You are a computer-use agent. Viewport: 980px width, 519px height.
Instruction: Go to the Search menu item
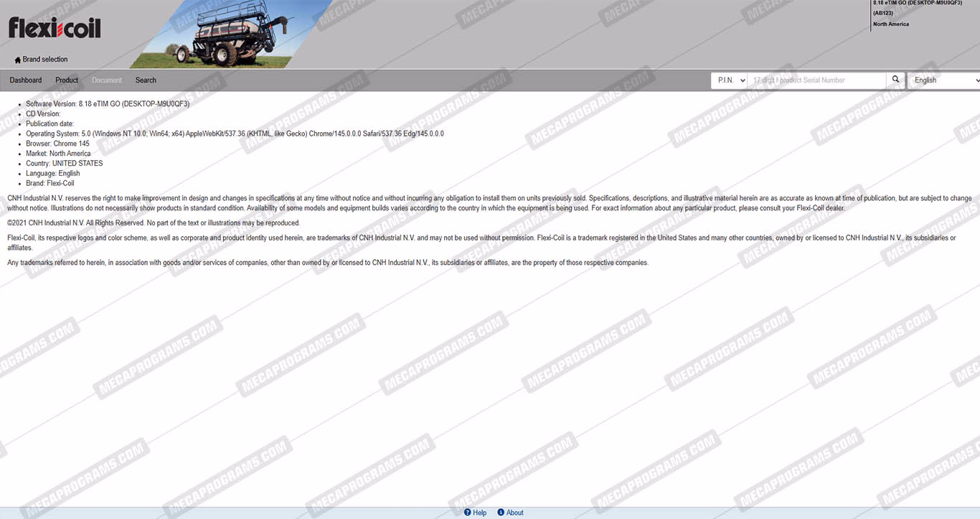tap(146, 80)
